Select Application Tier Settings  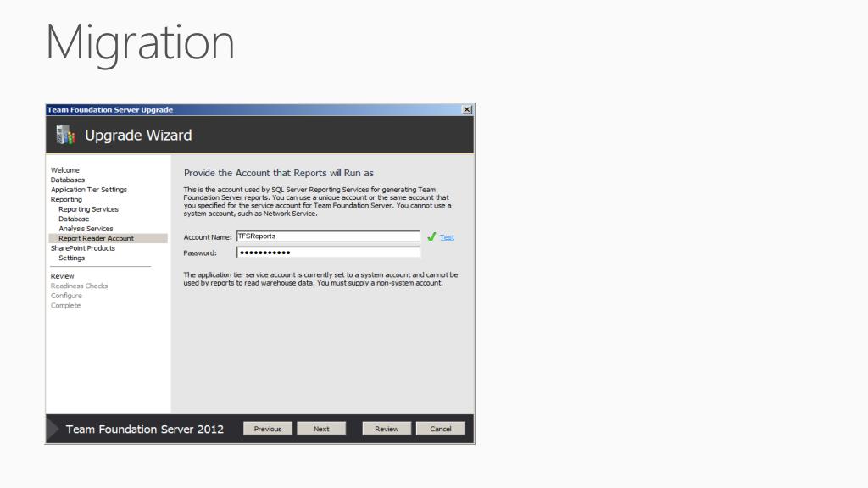click(x=88, y=189)
